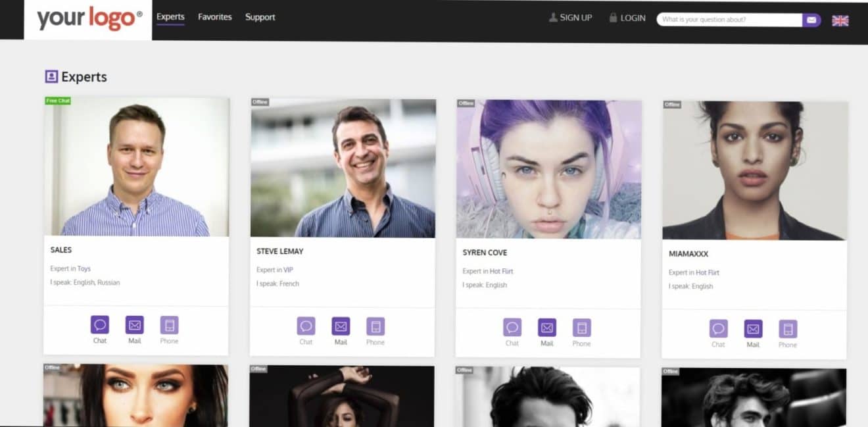Open the VIP category link
The width and height of the screenshot is (868, 427).
[289, 270]
